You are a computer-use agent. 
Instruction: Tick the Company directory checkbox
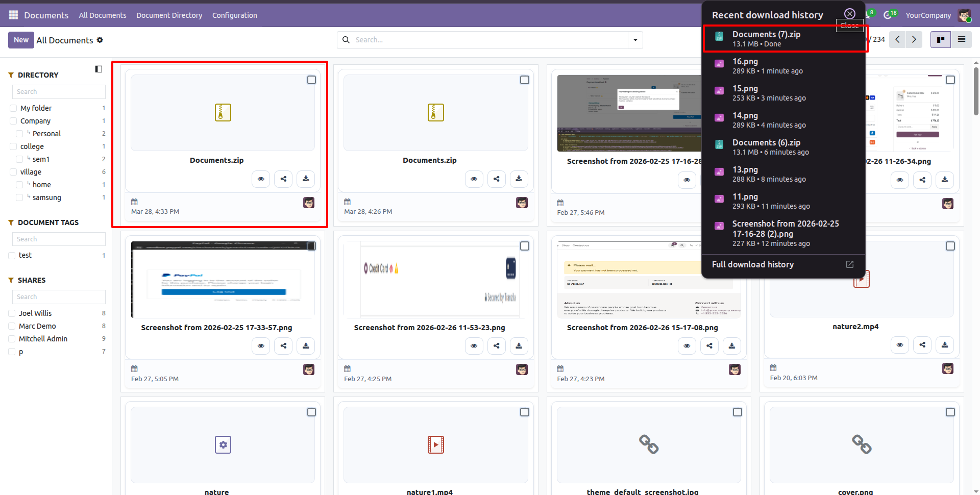click(x=14, y=121)
